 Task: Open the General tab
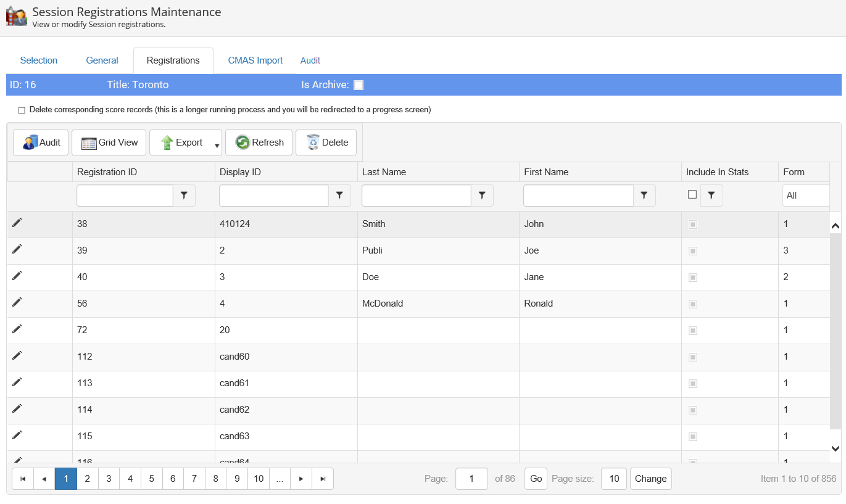[102, 60]
